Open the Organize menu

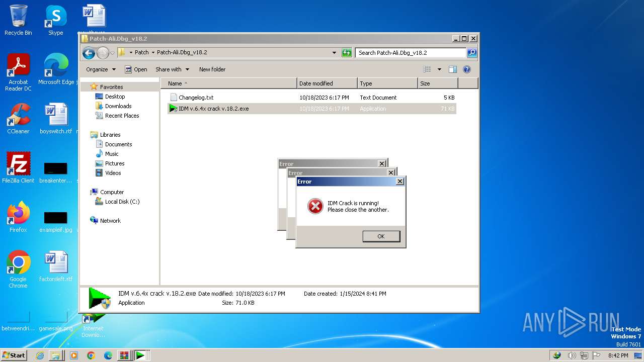click(x=101, y=69)
